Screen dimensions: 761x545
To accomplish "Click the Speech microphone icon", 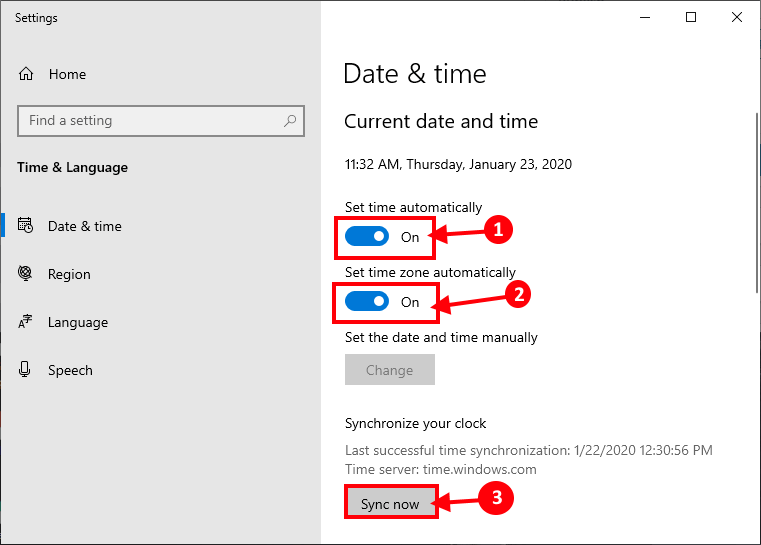I will pyautogui.click(x=25, y=369).
